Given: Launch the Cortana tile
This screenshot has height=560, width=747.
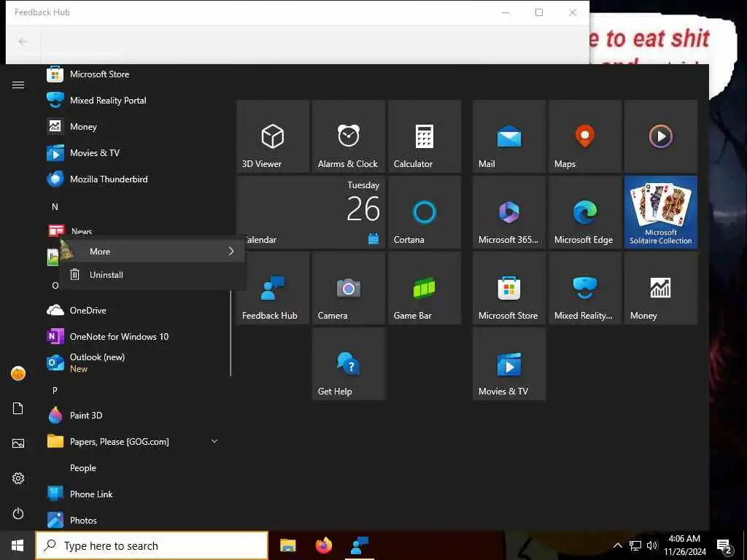Looking at the screenshot, I should point(425,212).
